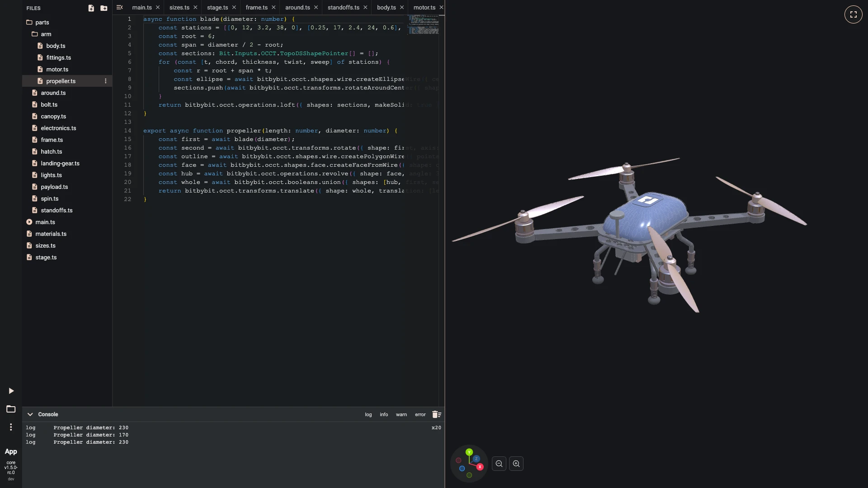Screen dimensions: 868x488
Task: Switch to the stage.ts tab
Action: tap(217, 7)
